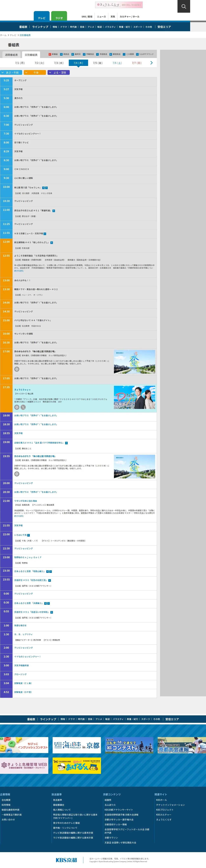206x868 pixels.
Task: Open footer link 会社概要
Action: pos(6,800)
